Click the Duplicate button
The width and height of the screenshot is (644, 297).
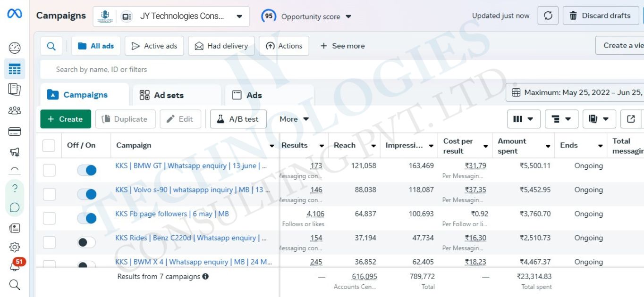[126, 119]
